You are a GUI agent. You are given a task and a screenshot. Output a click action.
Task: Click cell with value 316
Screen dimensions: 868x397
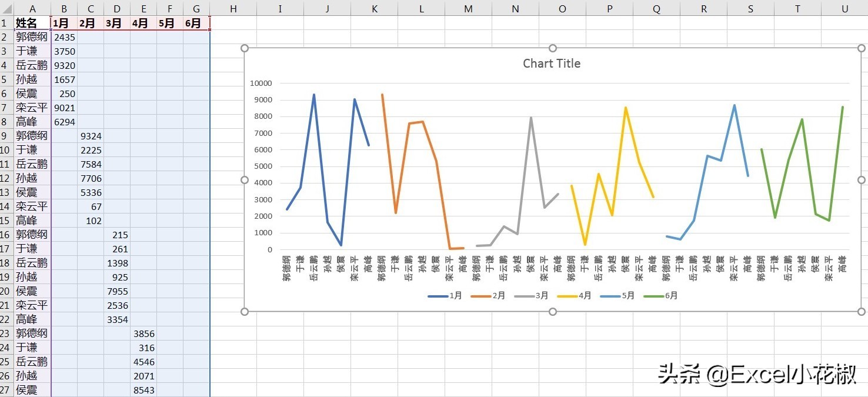tap(143, 348)
